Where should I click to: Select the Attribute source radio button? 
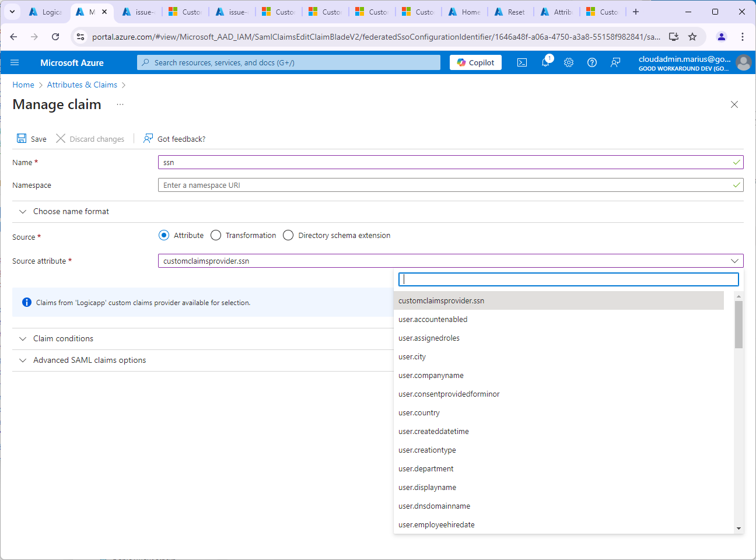164,235
